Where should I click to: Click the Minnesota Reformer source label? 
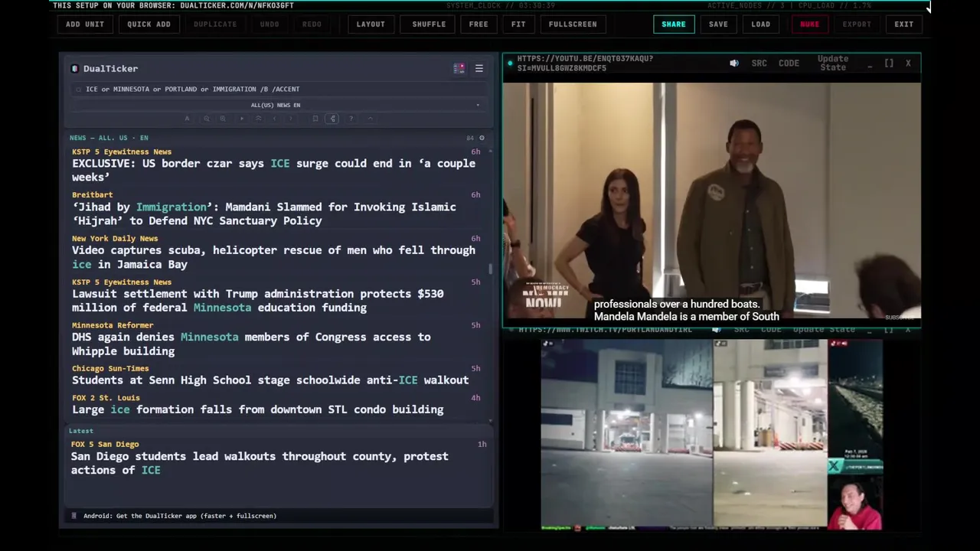pyautogui.click(x=113, y=325)
